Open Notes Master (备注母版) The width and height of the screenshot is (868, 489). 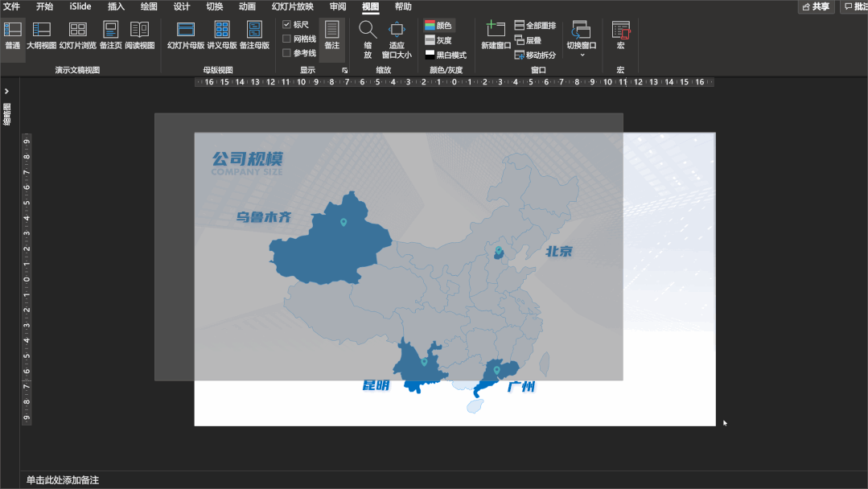(254, 36)
